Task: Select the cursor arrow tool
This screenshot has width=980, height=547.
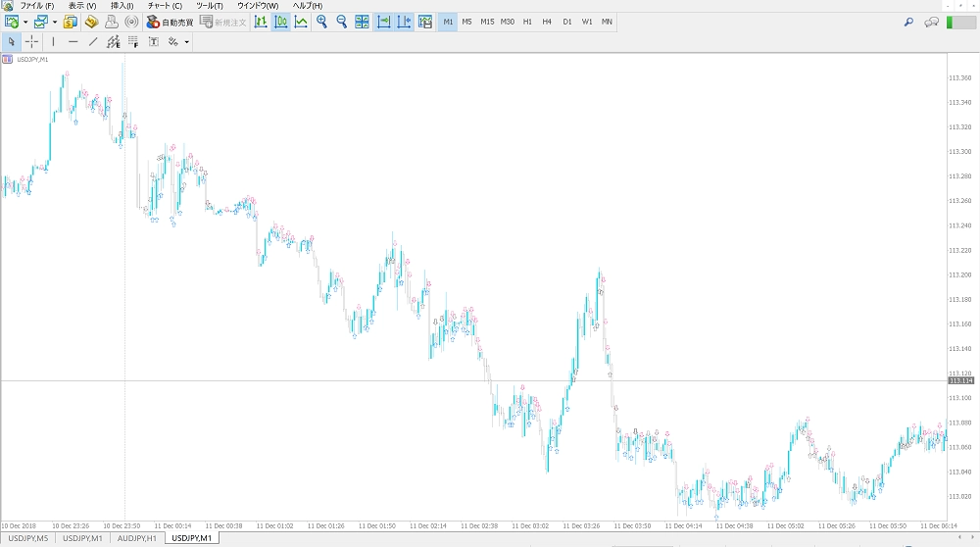Action: click(x=11, y=42)
